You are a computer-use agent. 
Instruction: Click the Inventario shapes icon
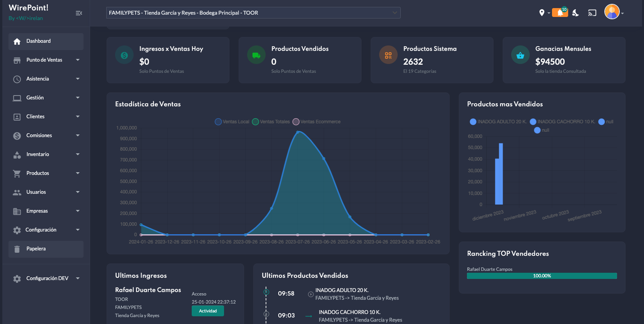(x=17, y=154)
